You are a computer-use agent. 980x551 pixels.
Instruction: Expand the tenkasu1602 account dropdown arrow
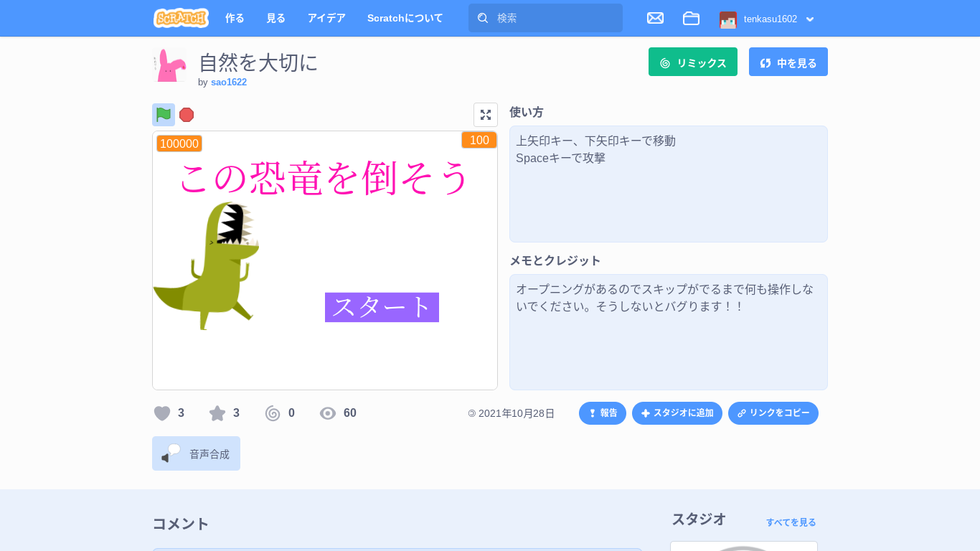point(810,19)
